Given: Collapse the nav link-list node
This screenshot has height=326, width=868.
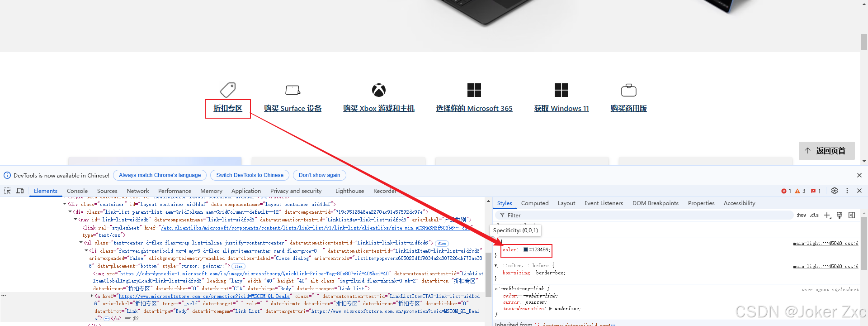Looking at the screenshot, I should point(75,220).
